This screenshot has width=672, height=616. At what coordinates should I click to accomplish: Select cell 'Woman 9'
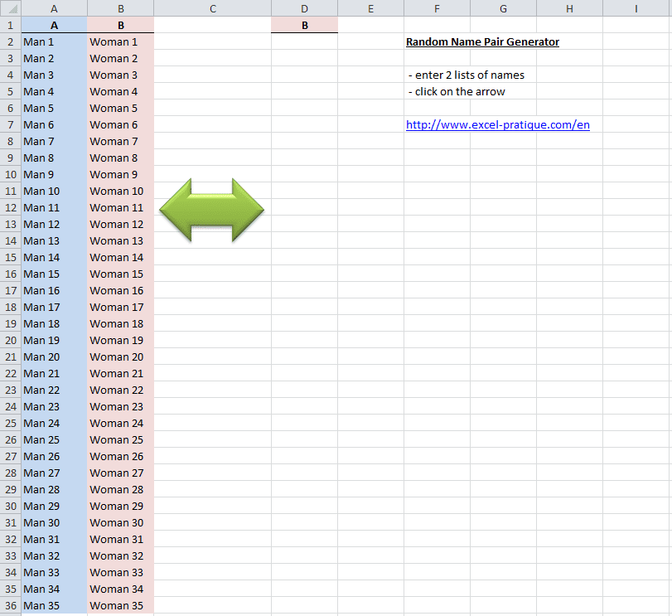point(120,174)
